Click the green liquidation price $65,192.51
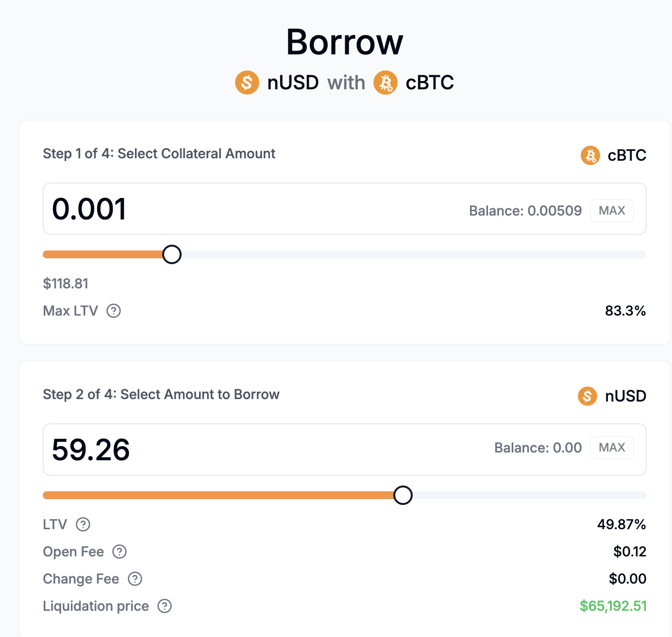 point(613,606)
